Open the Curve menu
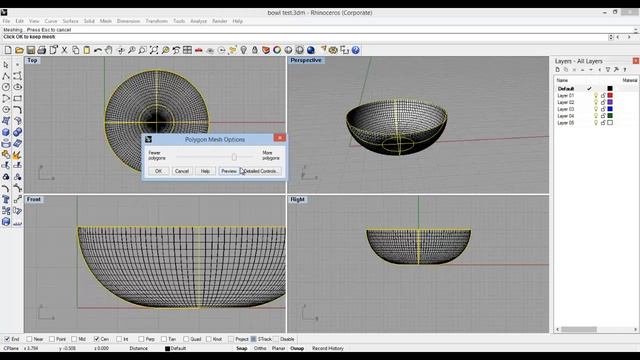The width and height of the screenshot is (640, 360). [x=51, y=21]
